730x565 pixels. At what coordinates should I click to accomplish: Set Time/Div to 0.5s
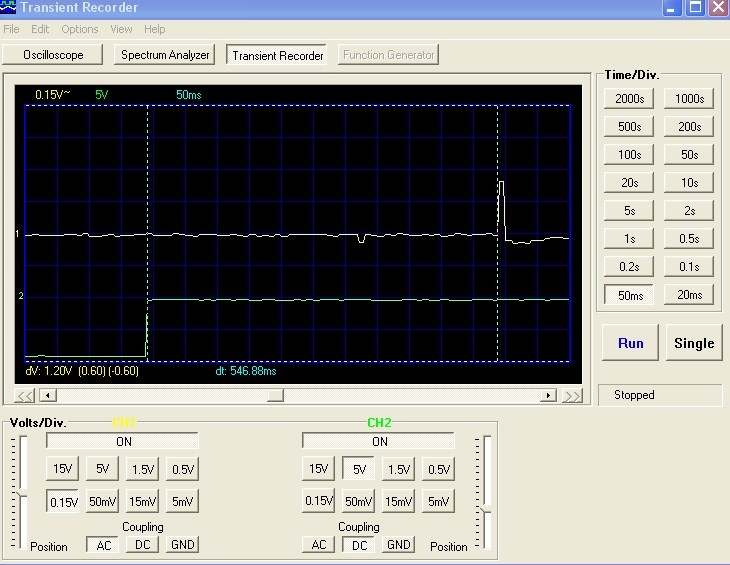[689, 239]
